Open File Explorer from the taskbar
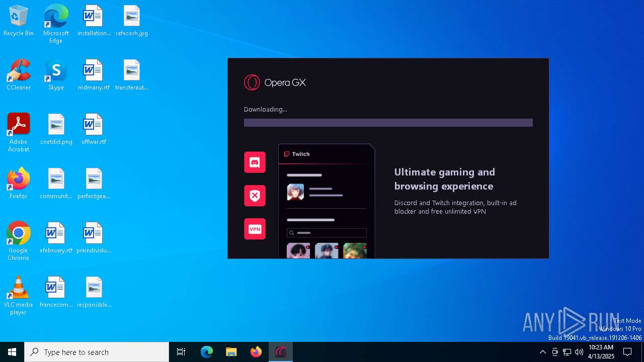This screenshot has height=362, width=644. coord(231,352)
